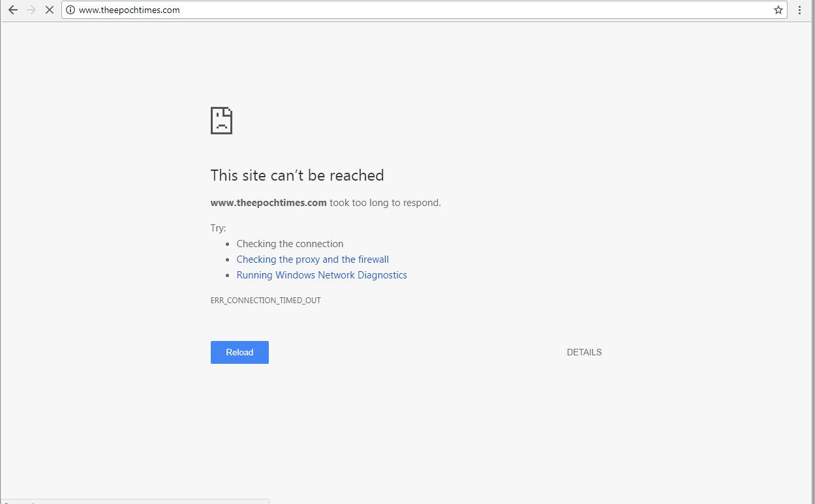Show error DETAILS

point(584,352)
